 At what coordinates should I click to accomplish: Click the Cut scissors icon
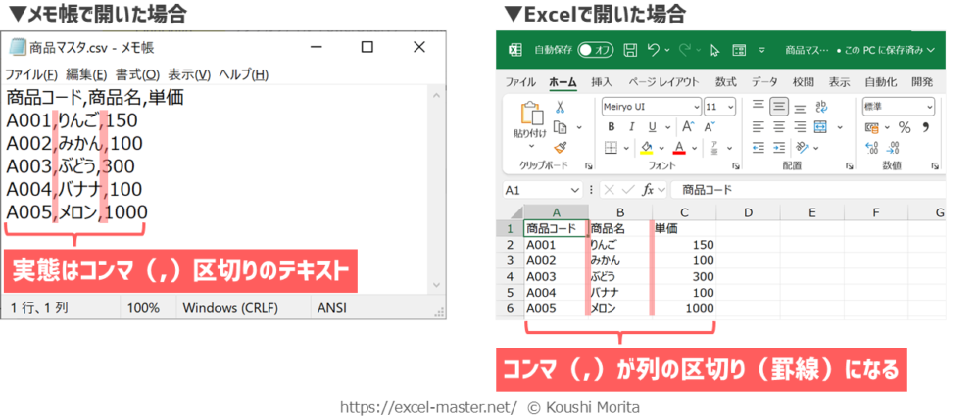[x=561, y=108]
